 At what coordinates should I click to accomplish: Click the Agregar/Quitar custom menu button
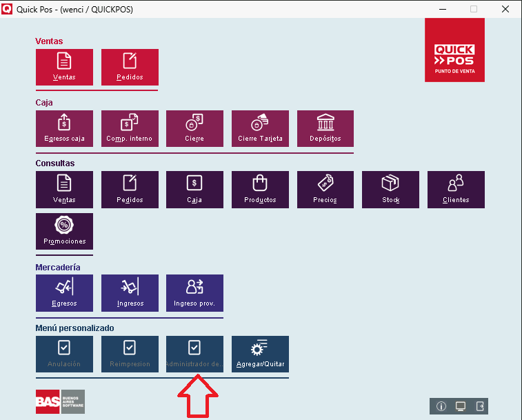tap(260, 354)
